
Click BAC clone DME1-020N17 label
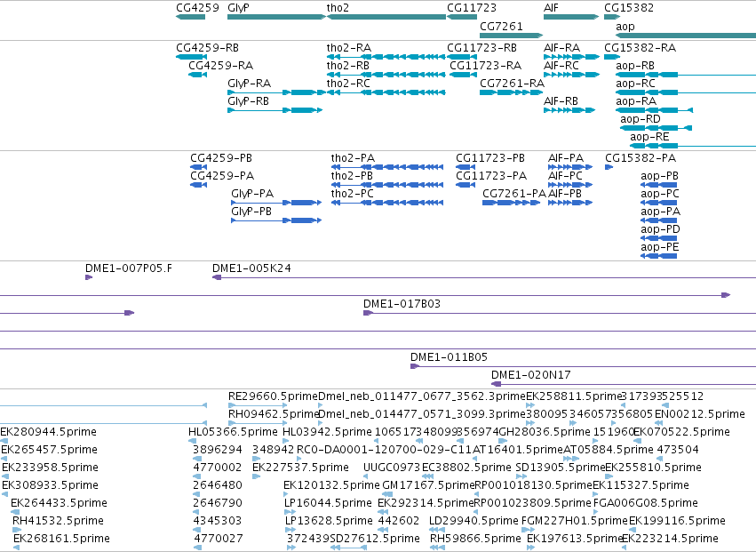pyautogui.click(x=531, y=375)
